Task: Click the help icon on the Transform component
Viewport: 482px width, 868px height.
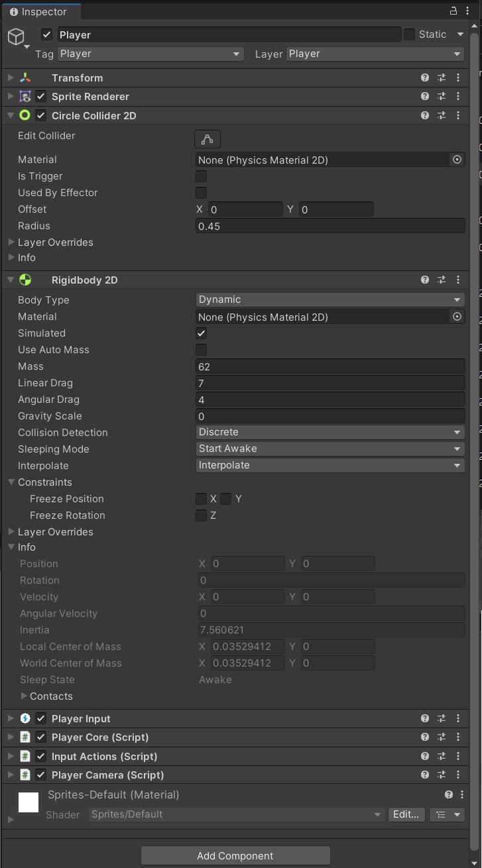Action: point(424,78)
